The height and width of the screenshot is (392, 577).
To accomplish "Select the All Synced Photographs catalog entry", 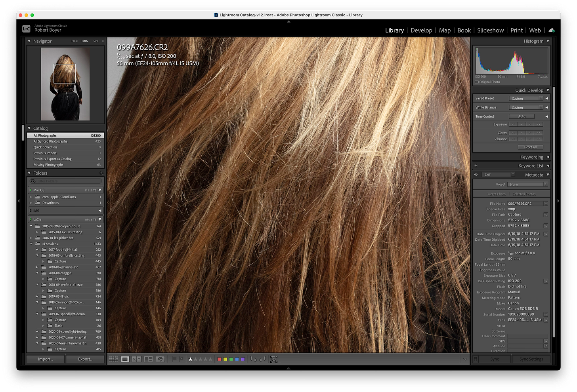I will tap(65, 141).
